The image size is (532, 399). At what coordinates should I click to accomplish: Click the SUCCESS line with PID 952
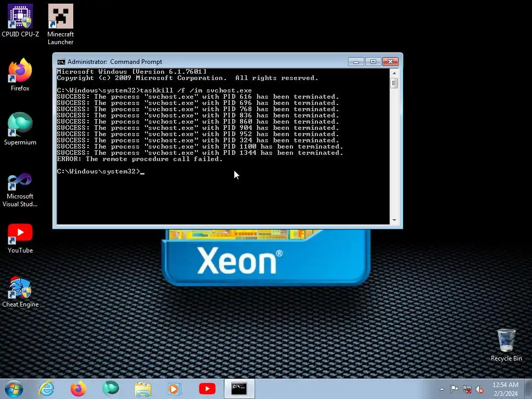click(198, 134)
